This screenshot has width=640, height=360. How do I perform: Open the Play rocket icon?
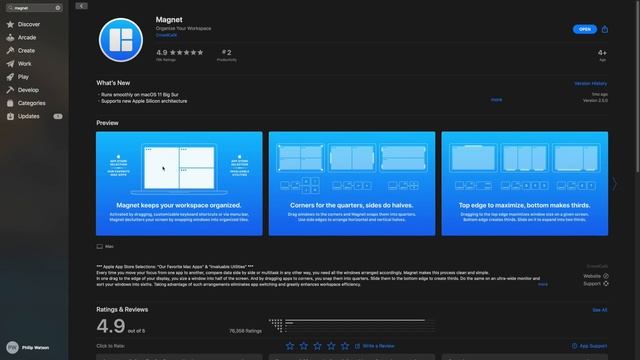pyautogui.click(x=10, y=77)
